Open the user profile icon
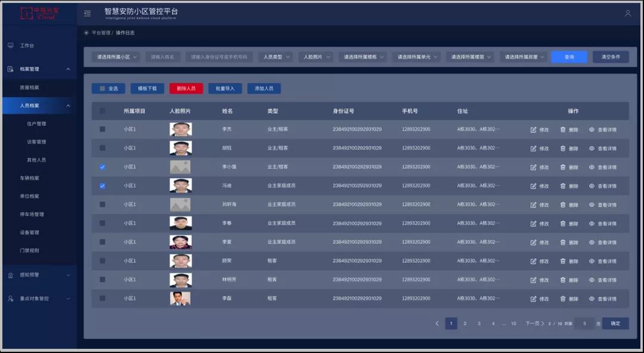Viewport: 644px width, 353px height. [x=627, y=13]
